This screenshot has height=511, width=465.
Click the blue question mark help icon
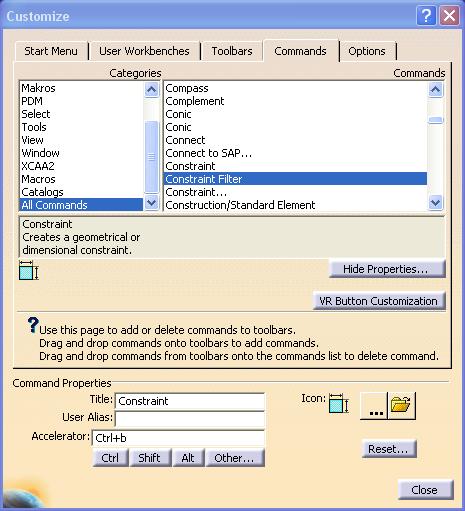tap(33, 325)
